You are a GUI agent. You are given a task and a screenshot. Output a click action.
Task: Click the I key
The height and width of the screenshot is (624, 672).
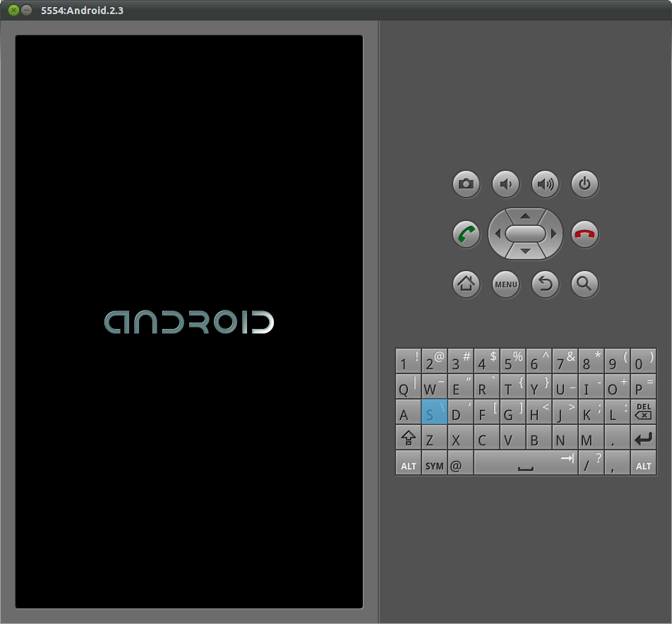click(x=591, y=387)
